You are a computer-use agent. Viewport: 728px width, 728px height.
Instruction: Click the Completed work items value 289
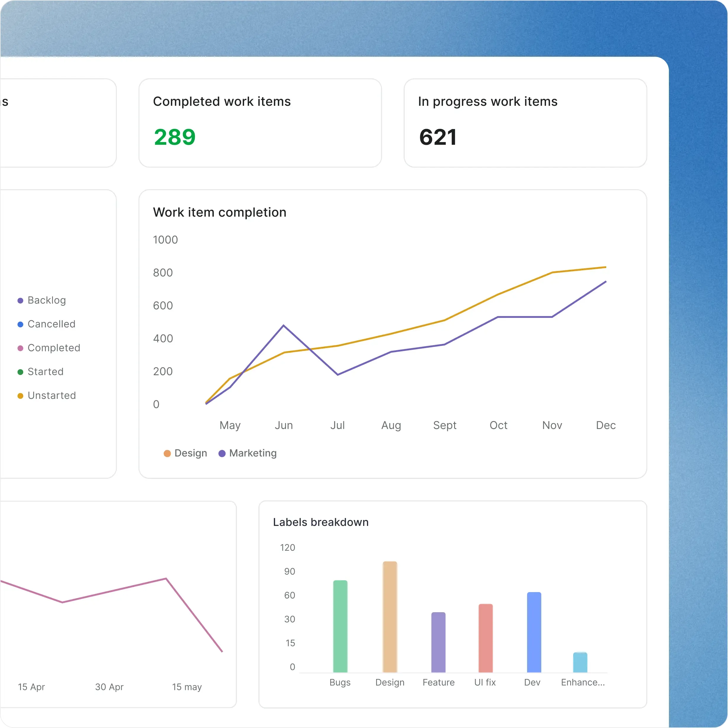(x=175, y=137)
